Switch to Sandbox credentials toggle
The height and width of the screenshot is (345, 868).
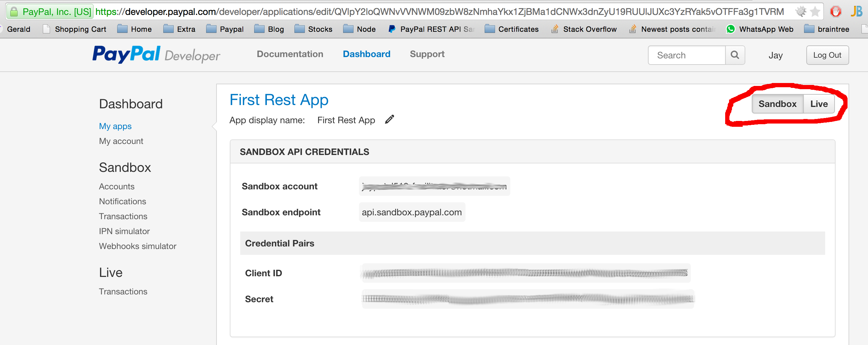tap(777, 104)
